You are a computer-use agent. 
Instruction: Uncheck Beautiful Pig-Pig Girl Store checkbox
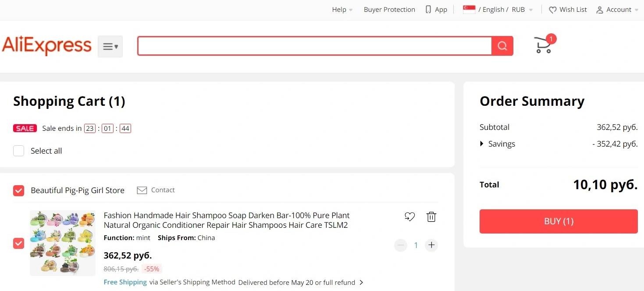tap(18, 190)
